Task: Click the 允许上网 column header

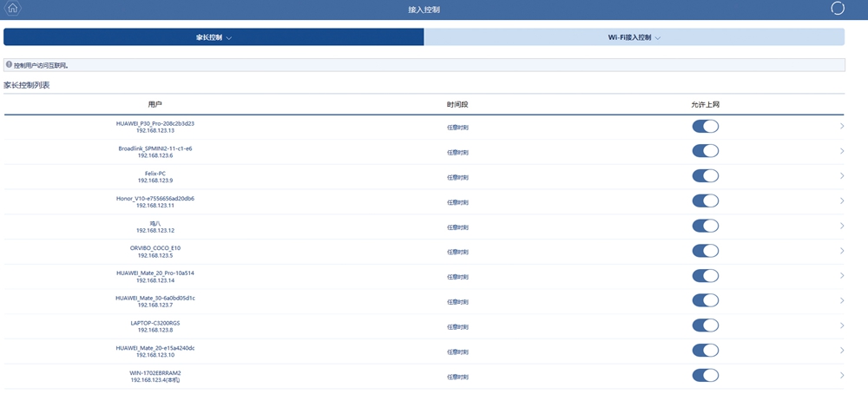Action: tap(705, 104)
